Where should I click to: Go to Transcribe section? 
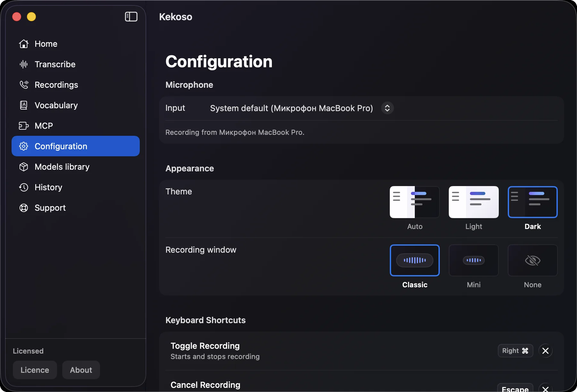pos(55,64)
